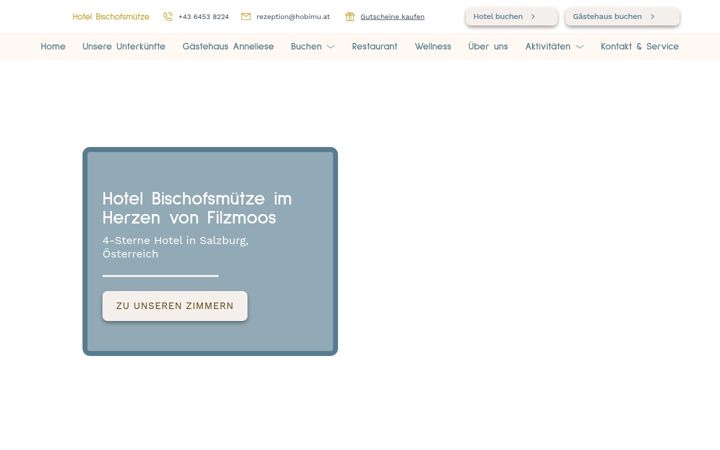
Task: Click ZU UNSEREN ZIMMERN button
Action: (175, 306)
